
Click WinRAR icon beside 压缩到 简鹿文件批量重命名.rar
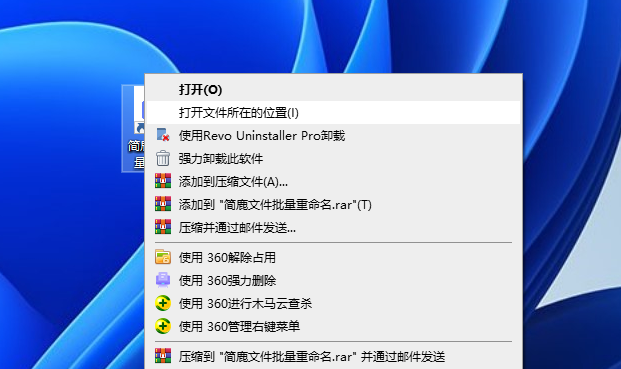coord(163,356)
